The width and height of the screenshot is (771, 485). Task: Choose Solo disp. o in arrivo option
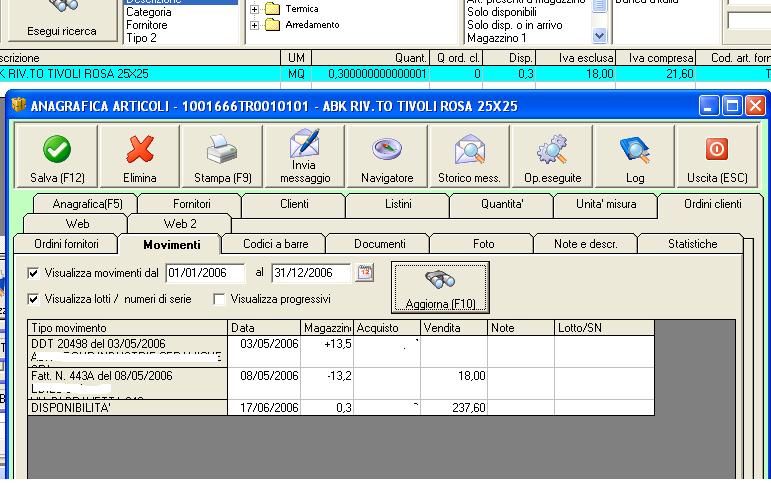tap(528, 25)
